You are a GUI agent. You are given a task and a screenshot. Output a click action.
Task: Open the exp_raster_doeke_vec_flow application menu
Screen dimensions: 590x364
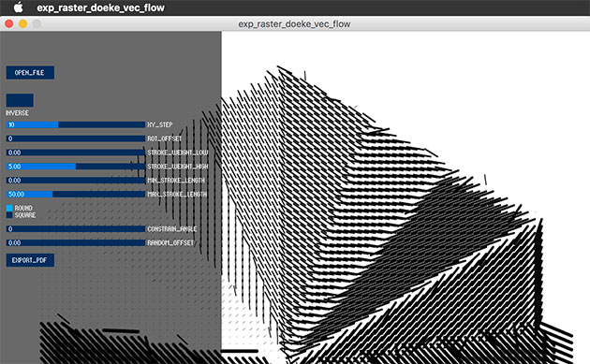click(100, 7)
